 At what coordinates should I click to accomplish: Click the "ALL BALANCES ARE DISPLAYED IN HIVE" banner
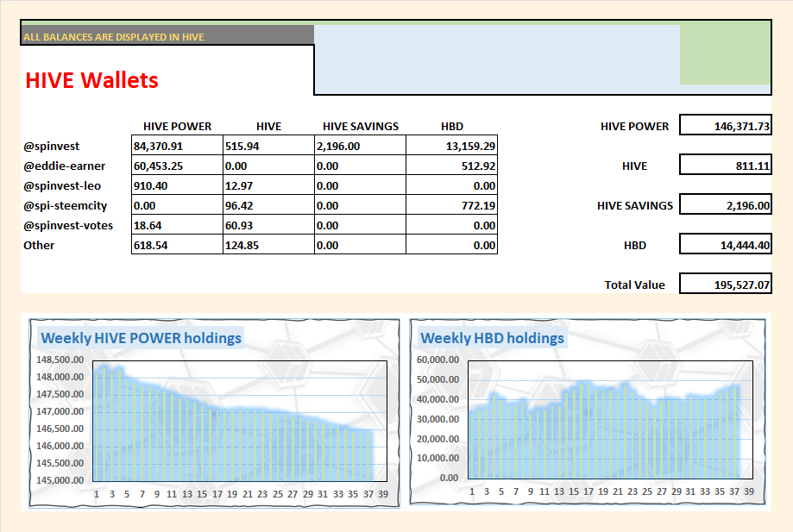(x=167, y=35)
